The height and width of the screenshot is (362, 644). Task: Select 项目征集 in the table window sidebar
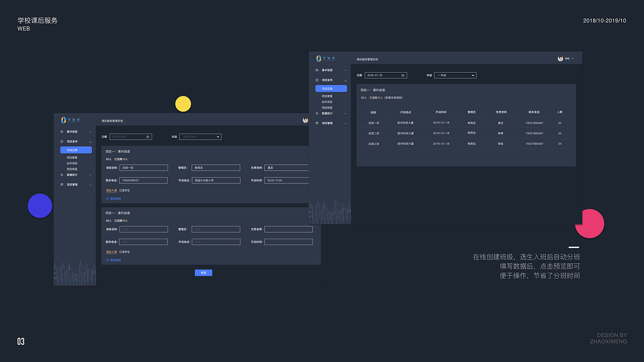click(x=331, y=88)
